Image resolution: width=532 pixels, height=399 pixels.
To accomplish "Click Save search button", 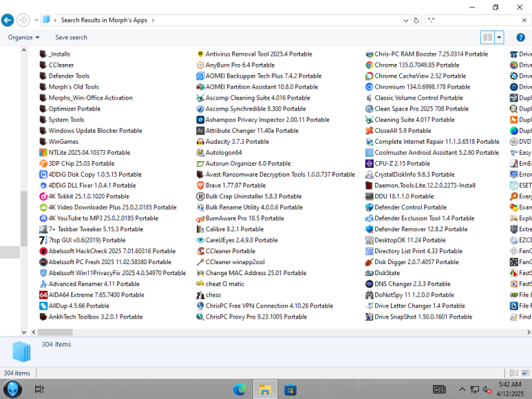I will (x=72, y=37).
